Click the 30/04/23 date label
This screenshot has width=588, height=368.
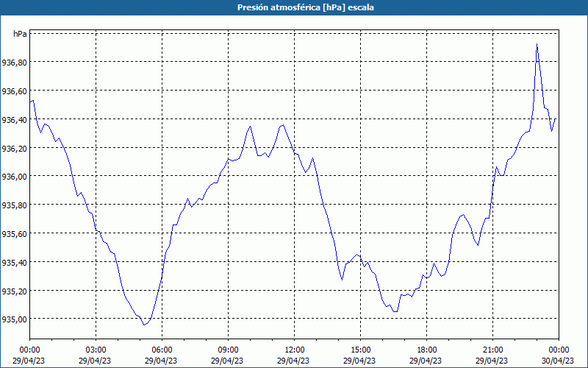558,361
